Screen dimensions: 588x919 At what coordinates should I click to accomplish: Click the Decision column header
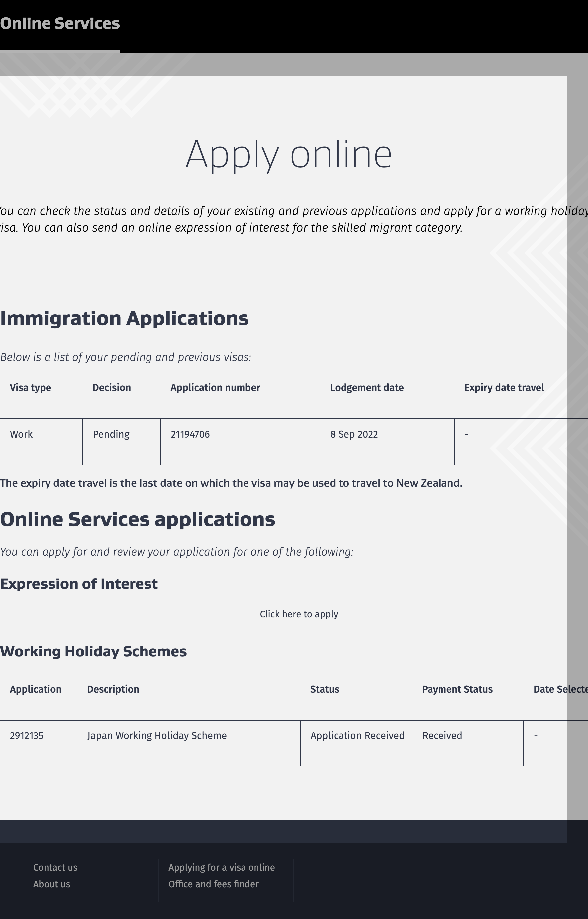pyautogui.click(x=112, y=387)
